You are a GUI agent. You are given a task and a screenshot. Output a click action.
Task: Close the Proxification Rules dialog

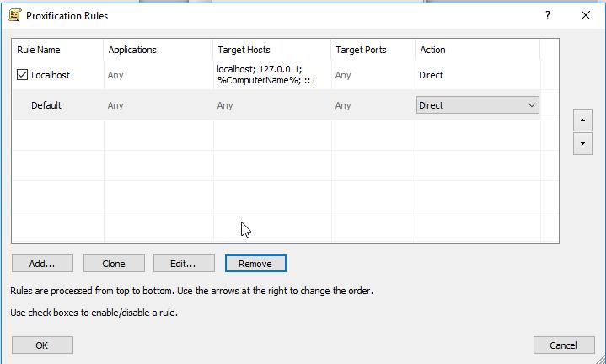(586, 15)
